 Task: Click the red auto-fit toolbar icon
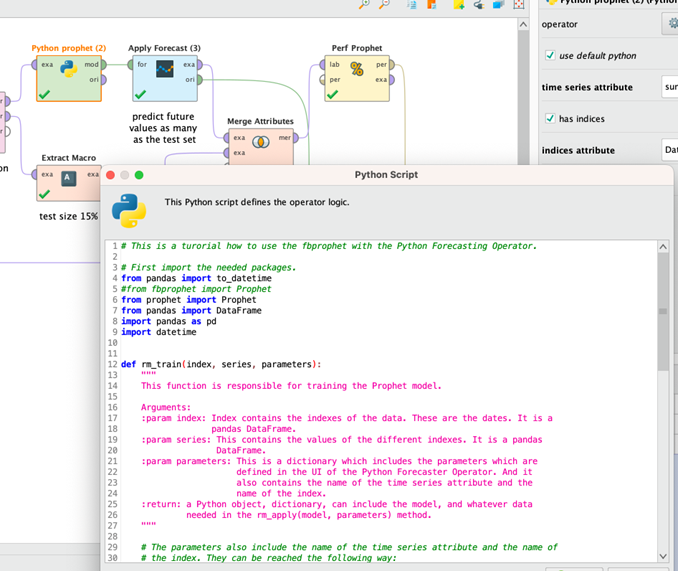(518, 4)
